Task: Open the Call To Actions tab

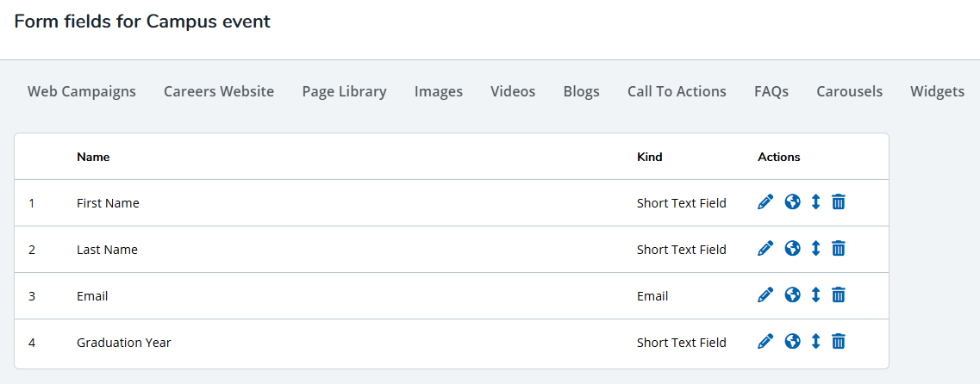Action: tap(677, 92)
